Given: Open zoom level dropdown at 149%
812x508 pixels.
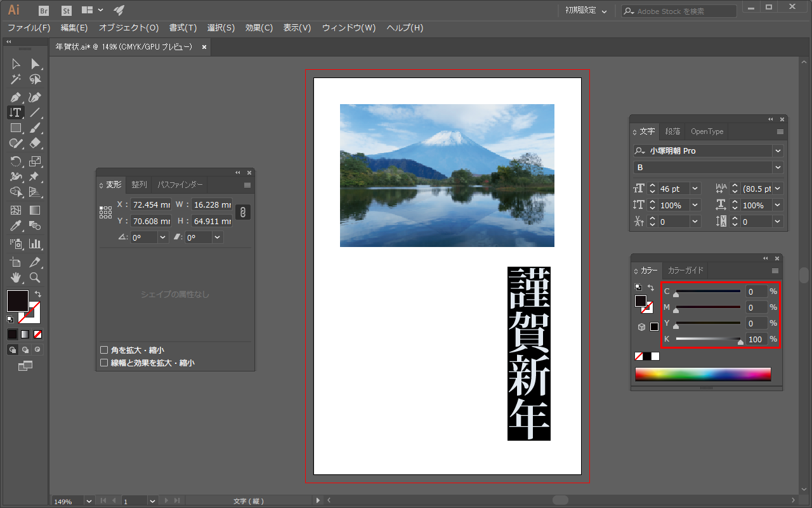Looking at the screenshot, I should pyautogui.click(x=89, y=501).
